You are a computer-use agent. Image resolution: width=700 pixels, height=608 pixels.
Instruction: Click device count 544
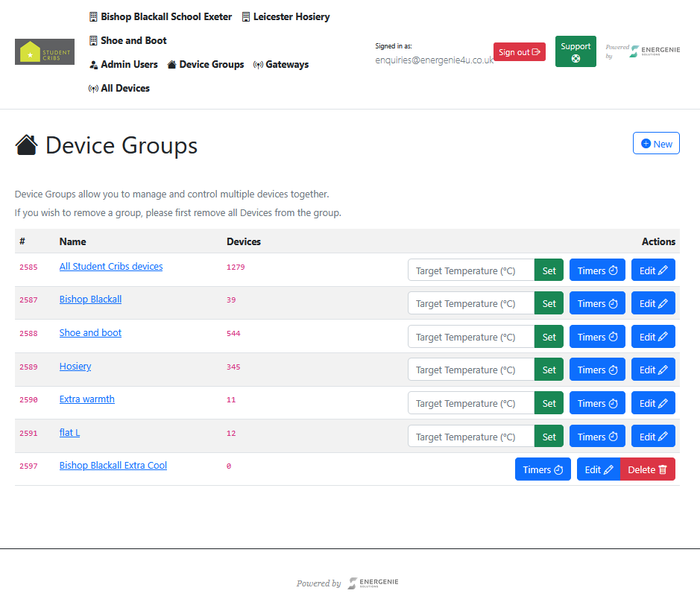(x=233, y=334)
